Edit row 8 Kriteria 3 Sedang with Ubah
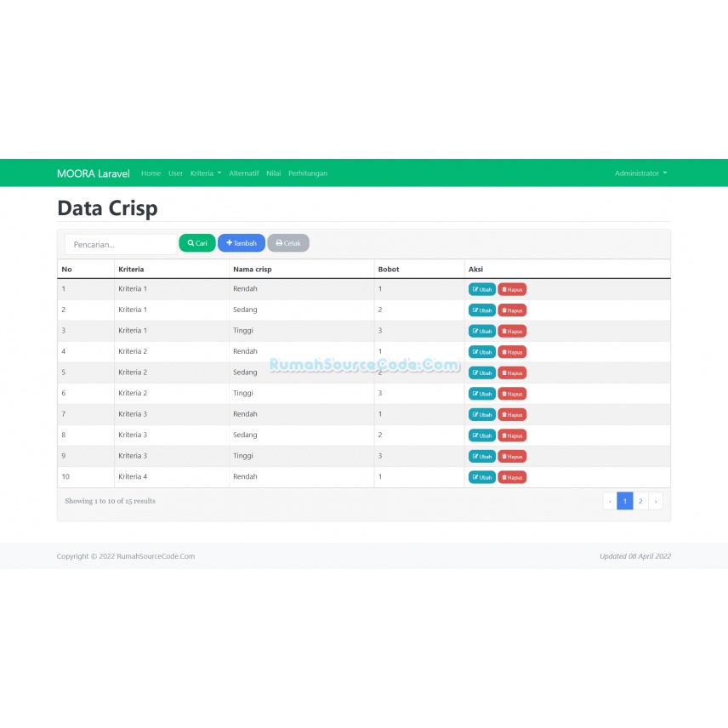Screen dimensions: 728x728 point(482,435)
